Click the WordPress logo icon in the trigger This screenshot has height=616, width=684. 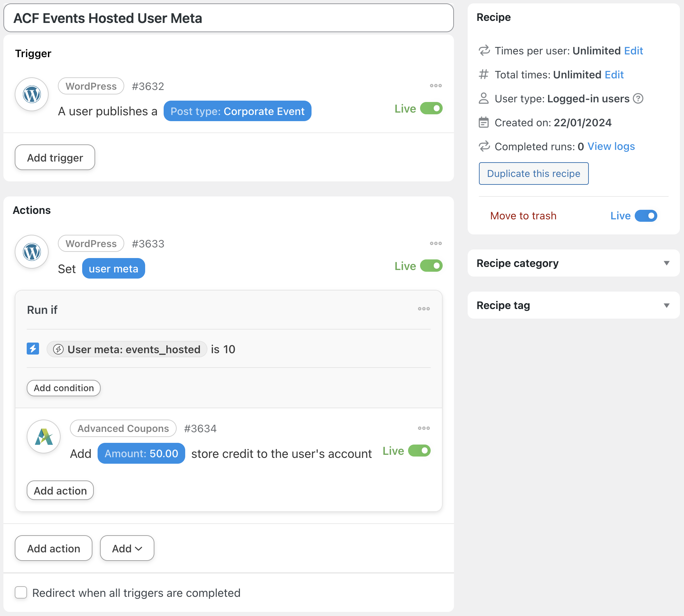coord(32,94)
